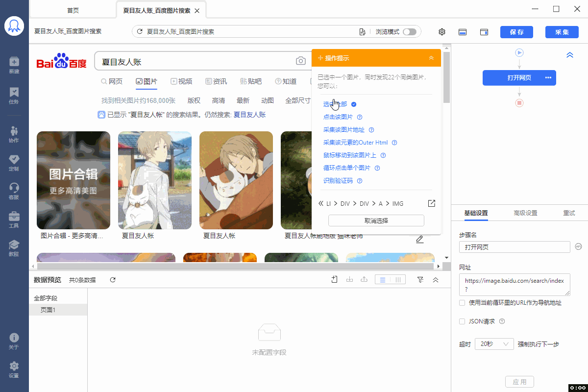Open the 超时 20秒 dropdown
Image resolution: width=588 pixels, height=392 pixels.
coord(494,344)
